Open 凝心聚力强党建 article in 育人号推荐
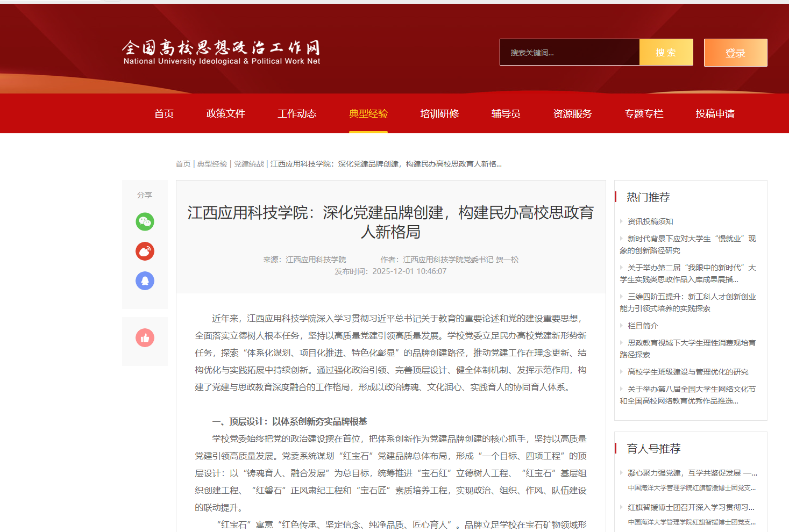789x532 pixels. [692, 473]
